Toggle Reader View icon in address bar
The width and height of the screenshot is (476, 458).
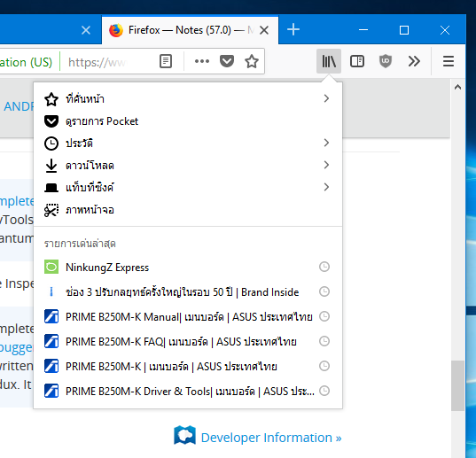click(166, 61)
